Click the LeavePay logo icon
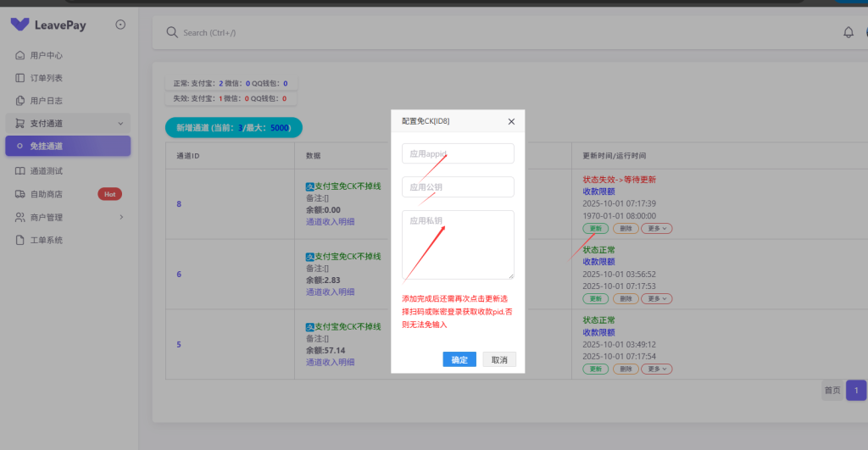 click(19, 25)
